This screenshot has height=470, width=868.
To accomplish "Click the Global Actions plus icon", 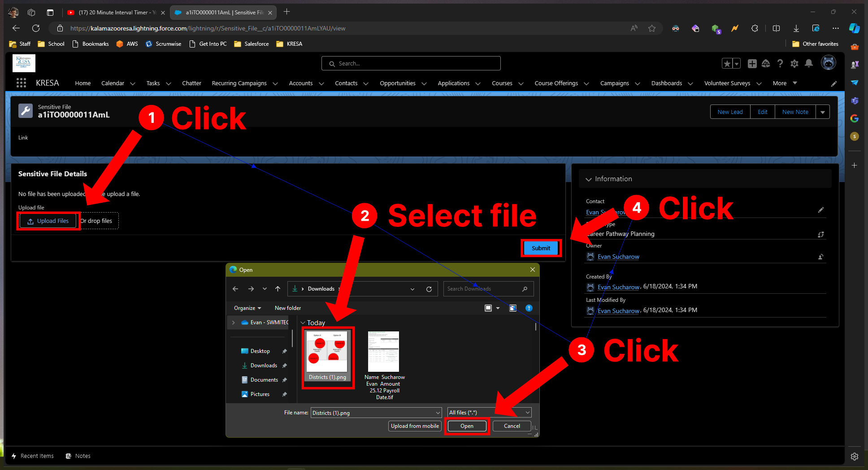I will (752, 64).
